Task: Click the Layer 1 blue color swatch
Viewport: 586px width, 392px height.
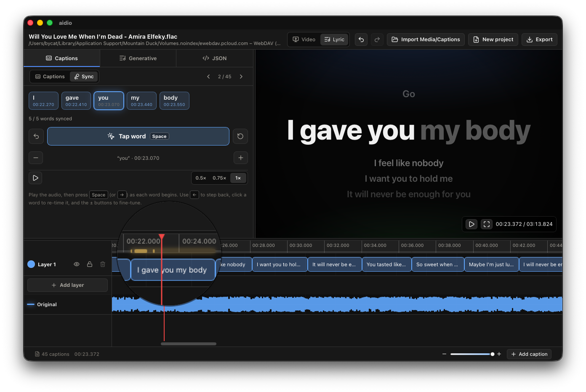Action: (31, 264)
